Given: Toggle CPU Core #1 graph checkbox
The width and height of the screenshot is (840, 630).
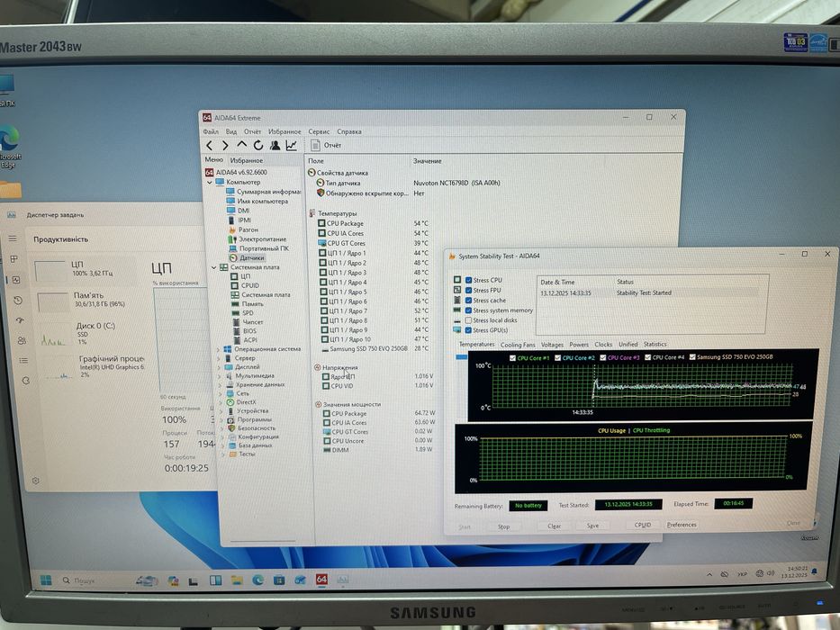Looking at the screenshot, I should (512, 358).
